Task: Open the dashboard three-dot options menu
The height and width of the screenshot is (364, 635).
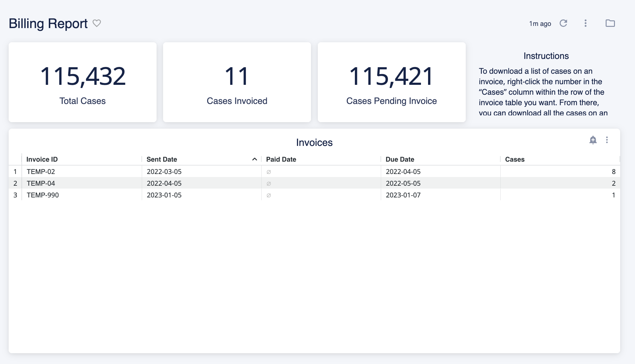Action: click(x=585, y=23)
